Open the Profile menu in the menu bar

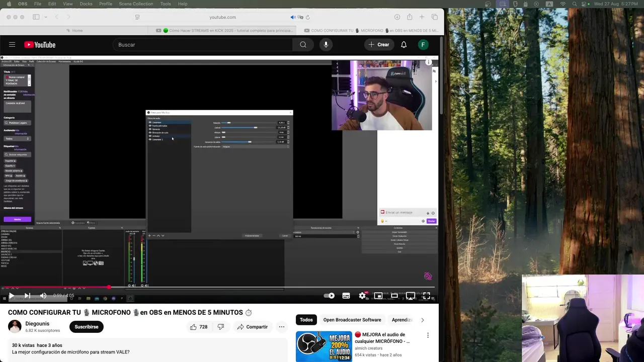point(106,4)
